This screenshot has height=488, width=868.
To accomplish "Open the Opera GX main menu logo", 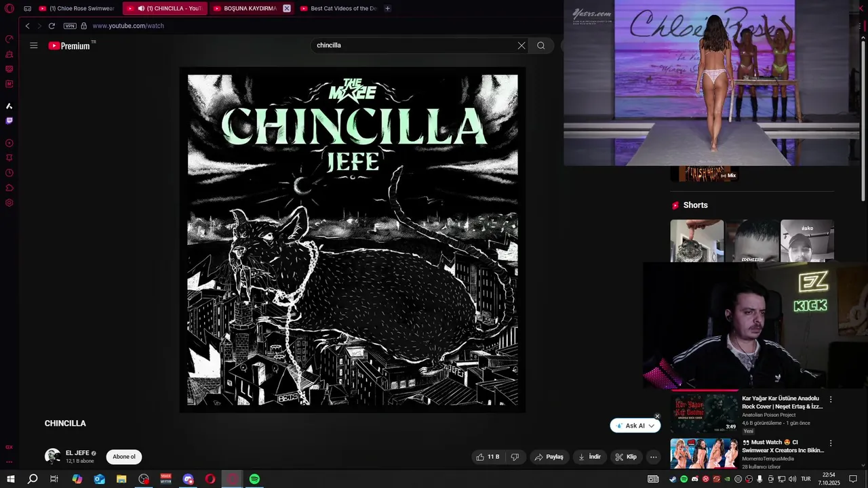I will pyautogui.click(x=9, y=9).
